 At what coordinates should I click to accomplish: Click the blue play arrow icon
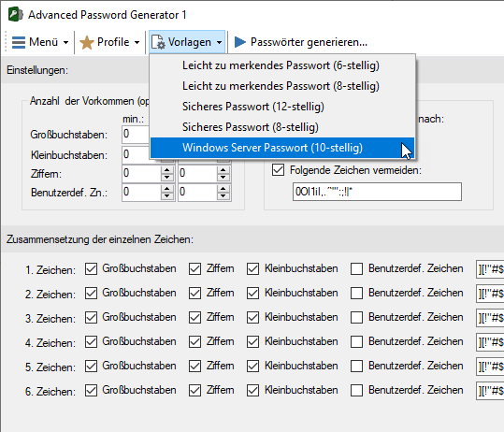point(240,42)
